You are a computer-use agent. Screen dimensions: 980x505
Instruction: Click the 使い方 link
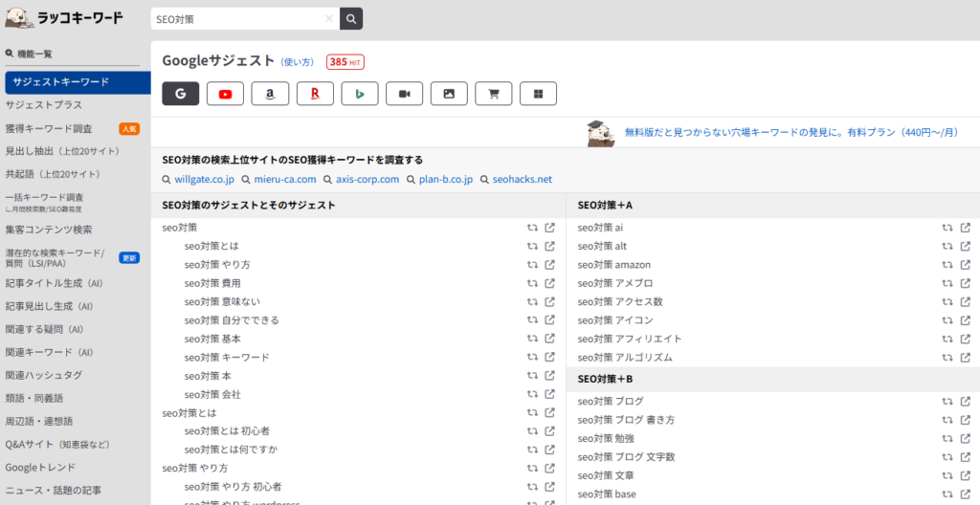[x=298, y=62]
